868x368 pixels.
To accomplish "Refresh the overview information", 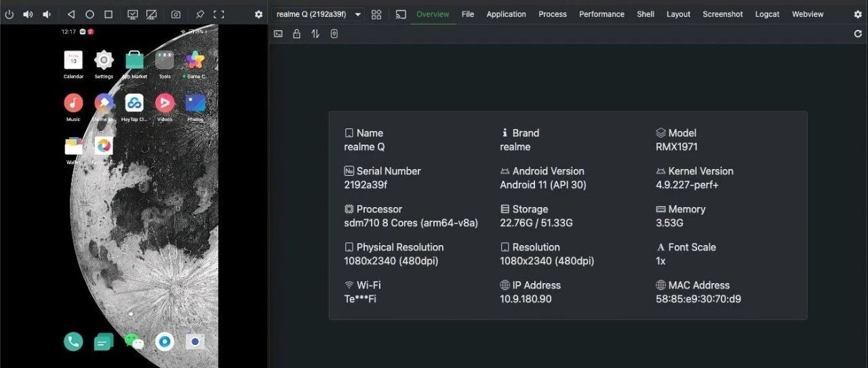I will [x=858, y=33].
